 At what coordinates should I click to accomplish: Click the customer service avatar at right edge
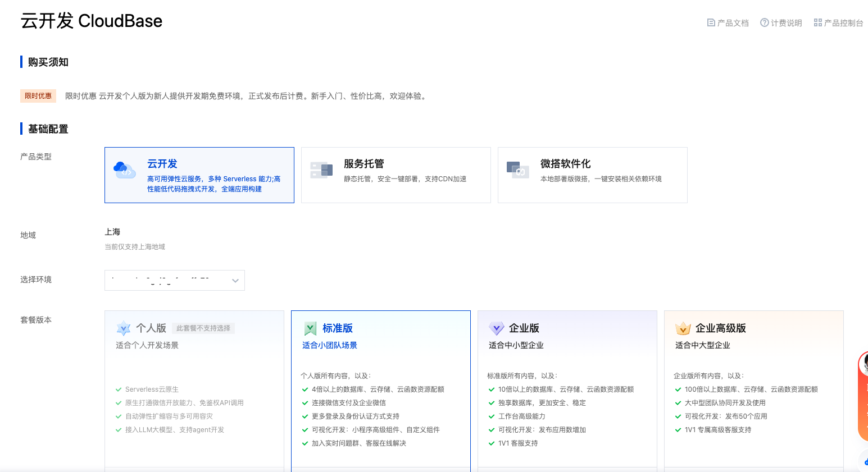(864, 365)
